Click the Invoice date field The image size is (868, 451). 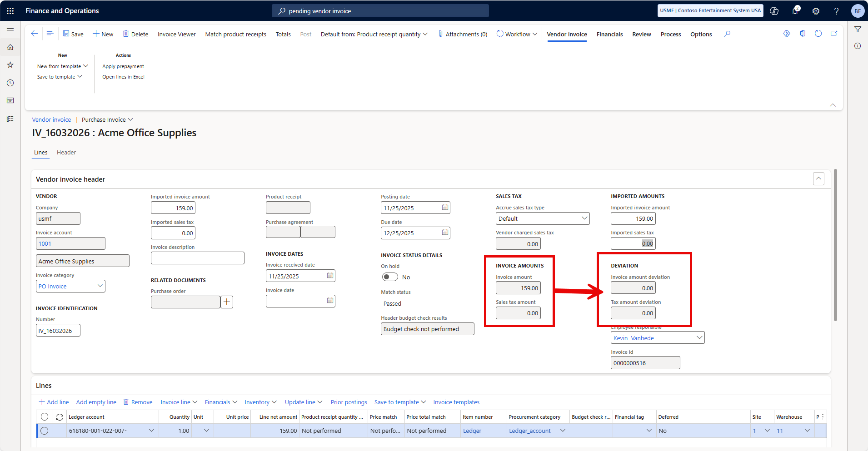pyautogui.click(x=300, y=301)
